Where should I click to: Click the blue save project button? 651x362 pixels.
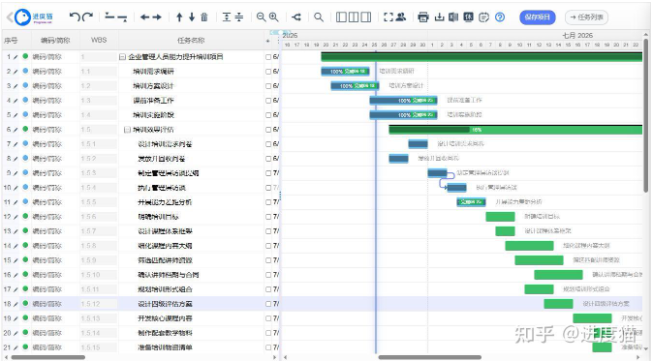coord(537,17)
